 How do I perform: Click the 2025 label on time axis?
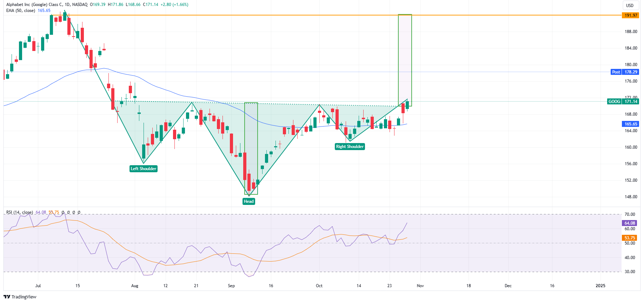(600, 286)
